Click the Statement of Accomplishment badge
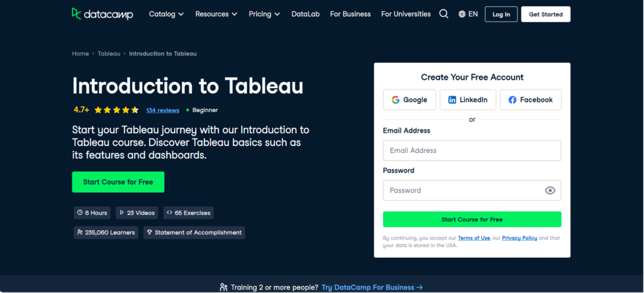The image size is (644, 293). pyautogui.click(x=194, y=233)
